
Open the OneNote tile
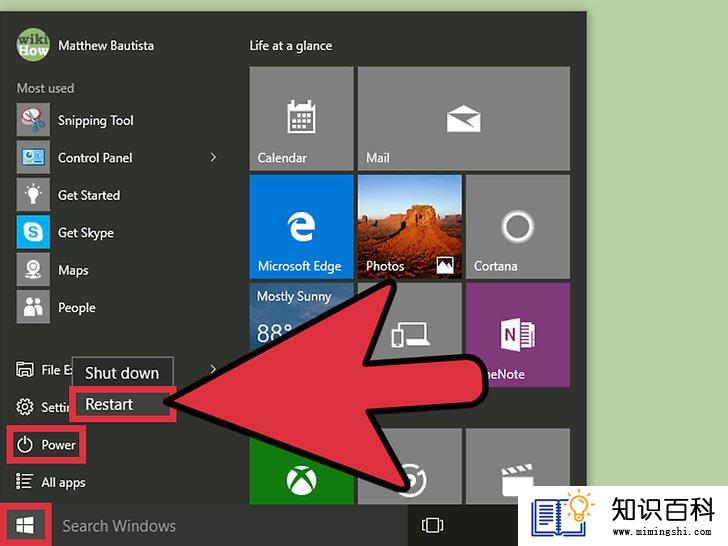click(x=518, y=335)
